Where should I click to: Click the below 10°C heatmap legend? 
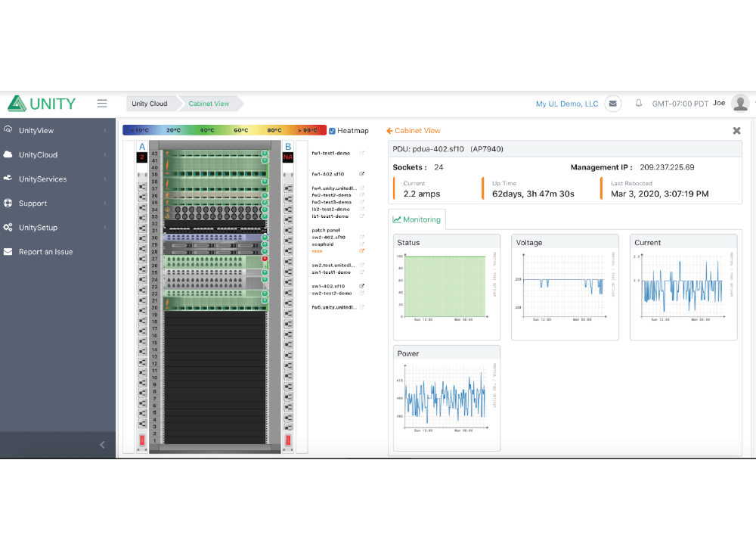pos(140,130)
